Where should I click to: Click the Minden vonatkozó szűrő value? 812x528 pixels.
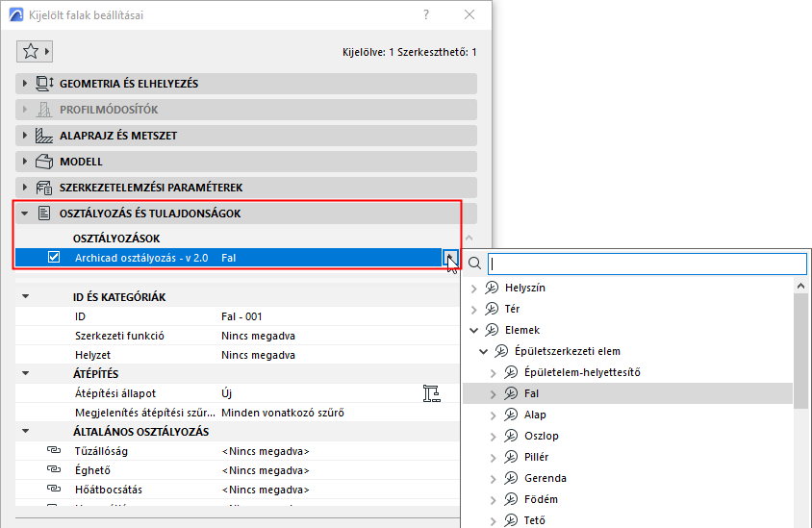[x=283, y=413]
